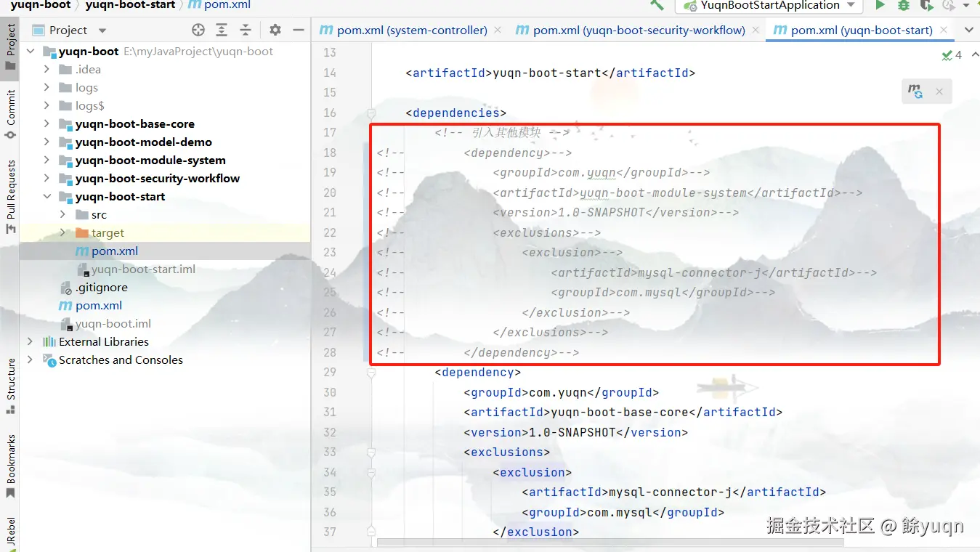Open the JRebel side tab
Image resolution: width=980 pixels, height=552 pixels.
[10, 533]
